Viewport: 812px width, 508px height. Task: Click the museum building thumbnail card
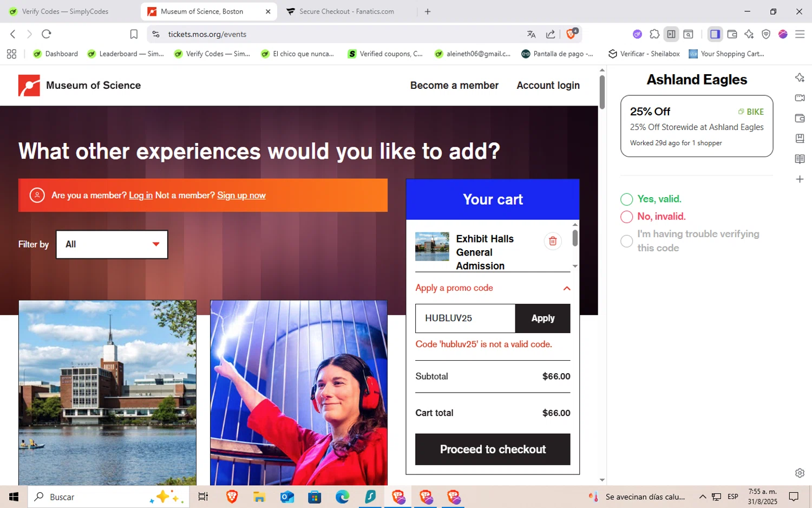pyautogui.click(x=107, y=393)
